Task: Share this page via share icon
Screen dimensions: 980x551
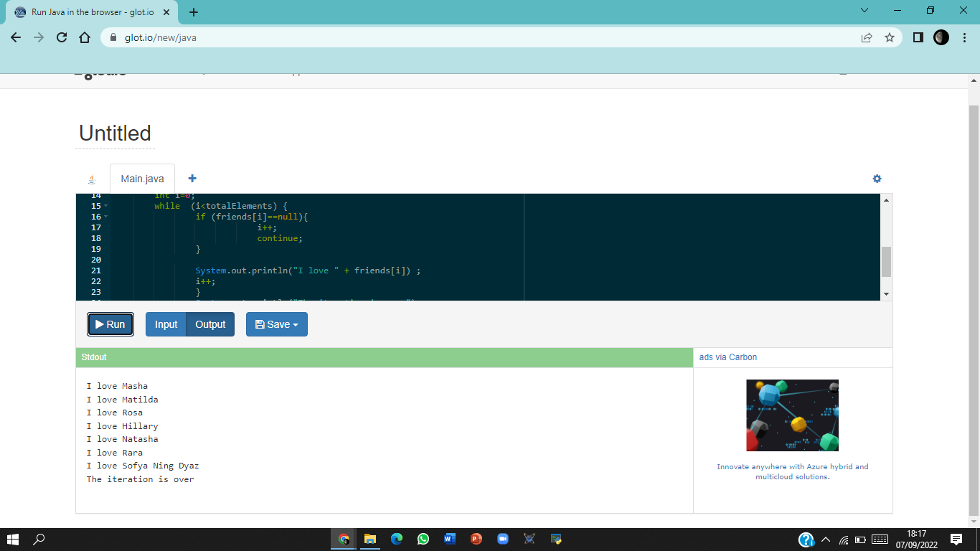Action: pos(867,37)
